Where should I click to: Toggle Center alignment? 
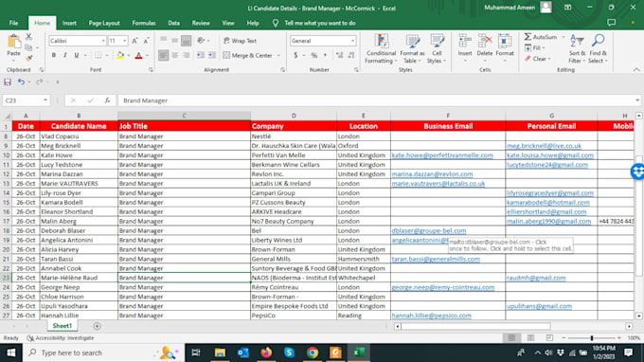175,55
